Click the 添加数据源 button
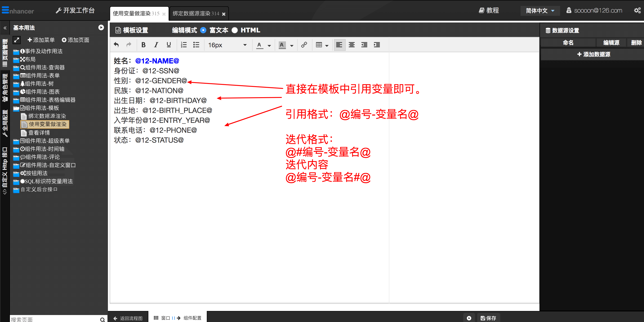Image resolution: width=644 pixels, height=322 pixels. click(x=593, y=54)
